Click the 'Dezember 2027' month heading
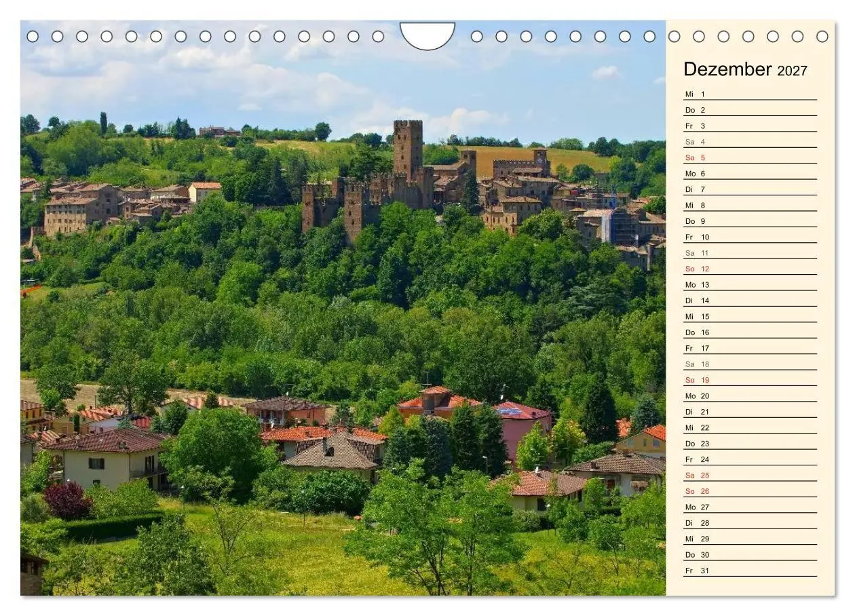The height and width of the screenshot is (616, 855). tap(745, 69)
